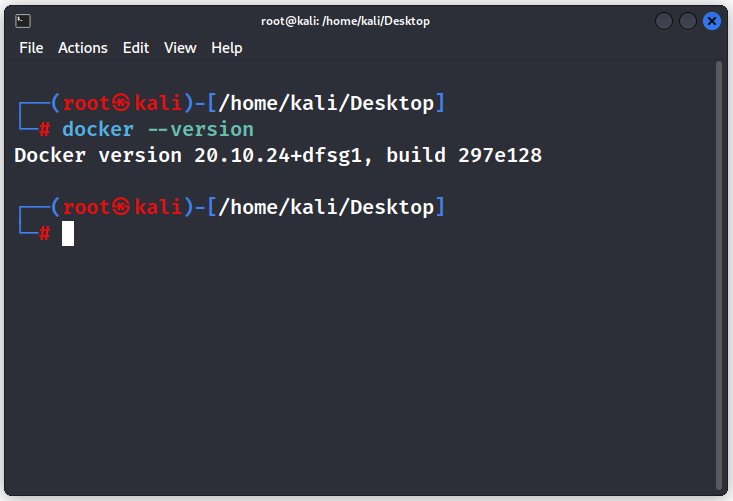Screen dimensions: 733x501
Task: Open the Help menu
Action: [227, 48]
